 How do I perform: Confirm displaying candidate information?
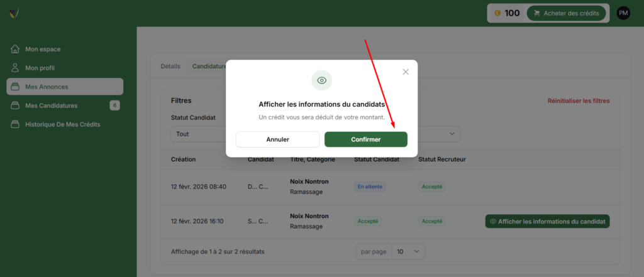pos(365,139)
